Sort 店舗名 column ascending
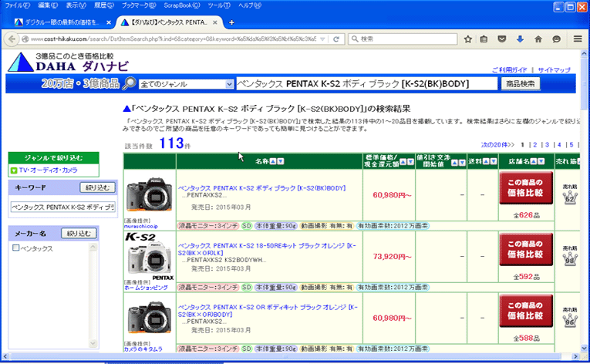 534,161
